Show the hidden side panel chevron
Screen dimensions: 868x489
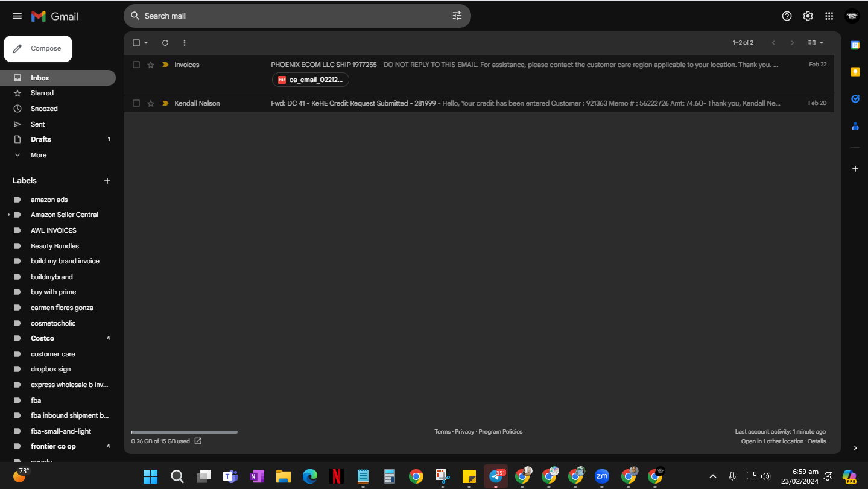click(x=855, y=448)
